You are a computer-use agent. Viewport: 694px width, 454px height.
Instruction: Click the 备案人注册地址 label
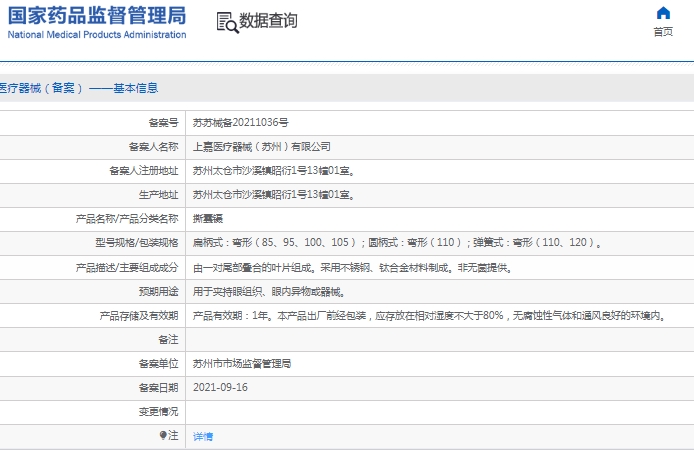pyautogui.click(x=144, y=170)
